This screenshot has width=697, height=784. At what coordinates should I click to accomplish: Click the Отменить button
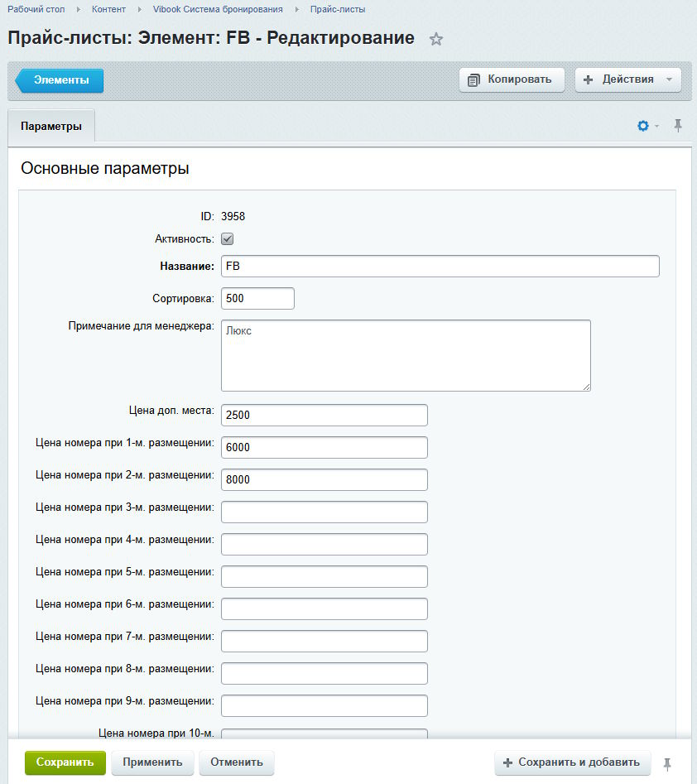point(236,762)
